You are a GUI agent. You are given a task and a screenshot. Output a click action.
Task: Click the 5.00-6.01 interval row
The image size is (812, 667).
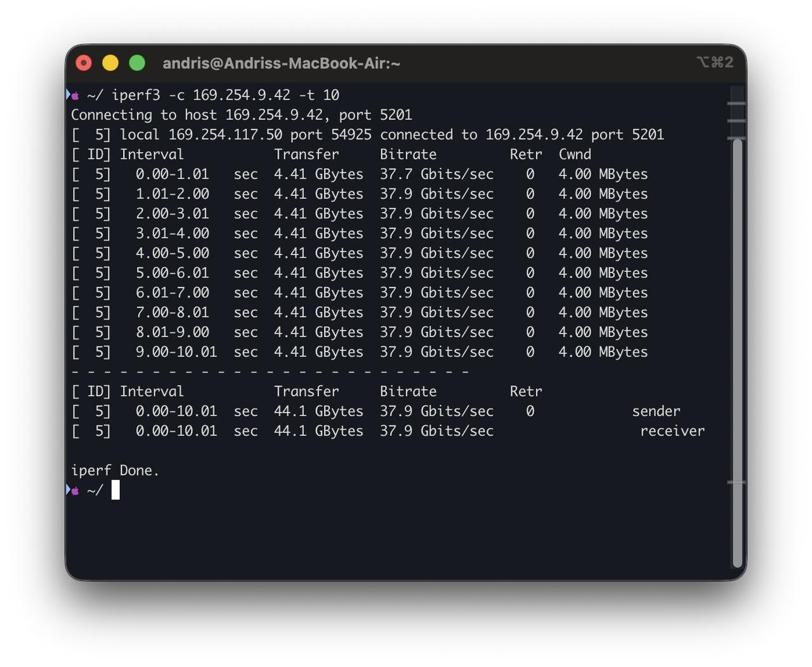(x=360, y=272)
